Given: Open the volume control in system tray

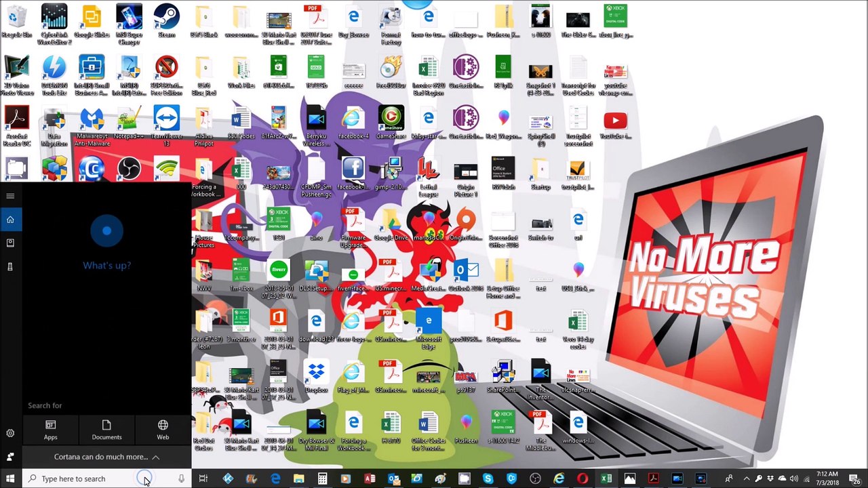Looking at the screenshot, I should pyautogui.click(x=794, y=479).
